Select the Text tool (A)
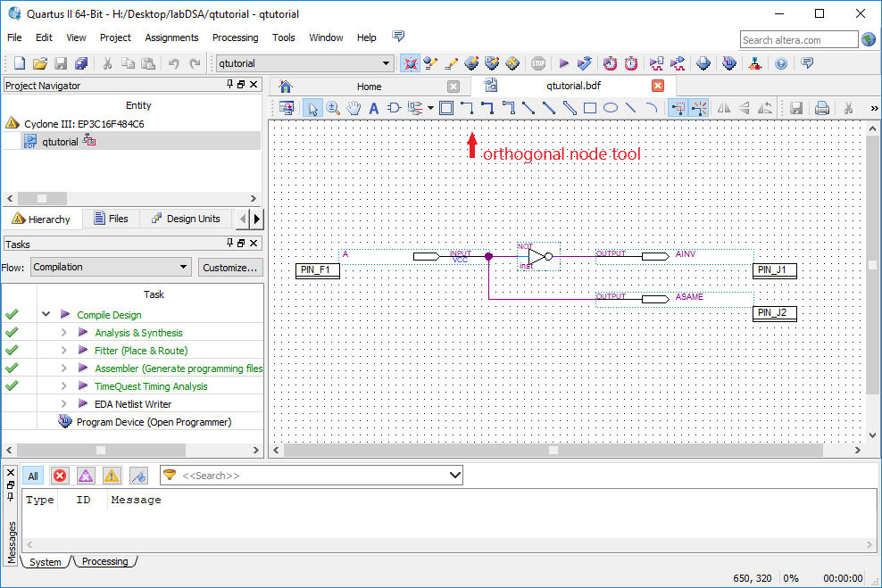Image resolution: width=882 pixels, height=588 pixels. tap(373, 108)
